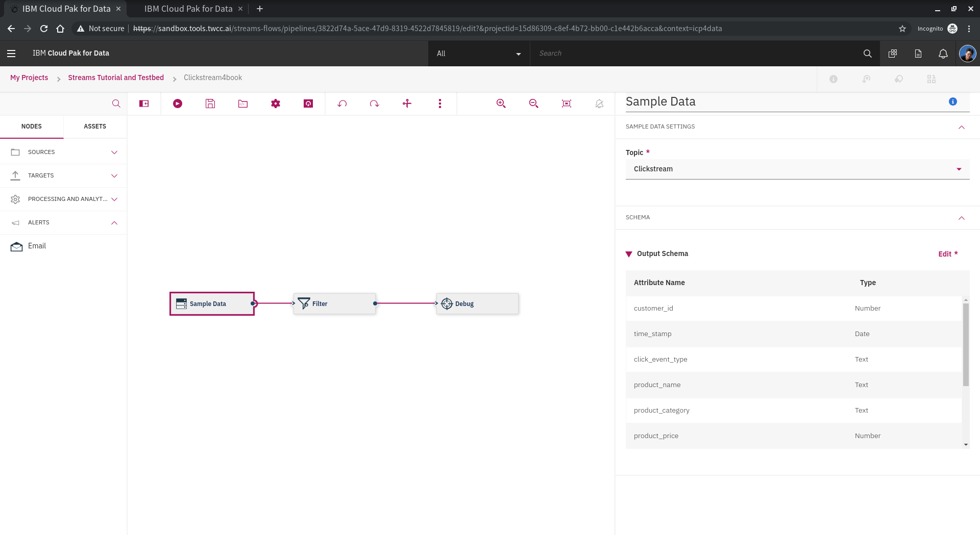
Task: Collapse the Sample Data Settings section
Action: pyautogui.click(x=962, y=126)
